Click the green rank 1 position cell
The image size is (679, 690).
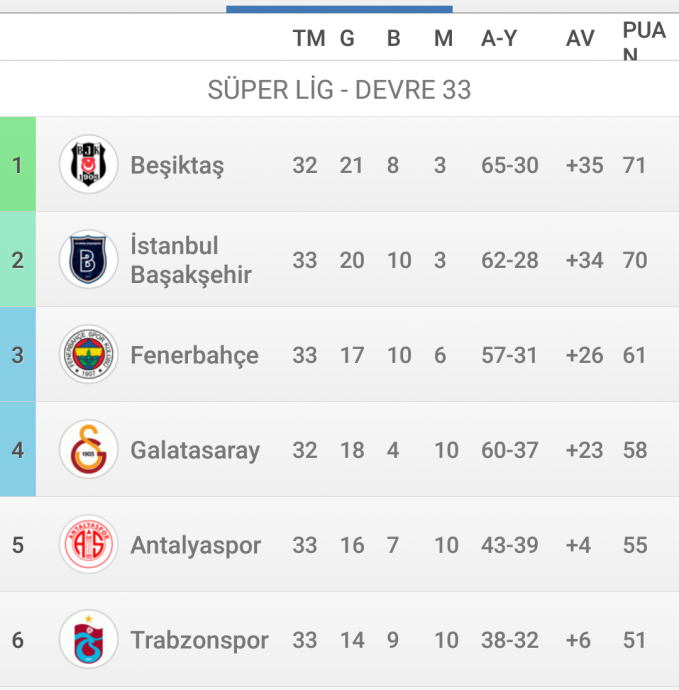pos(18,164)
